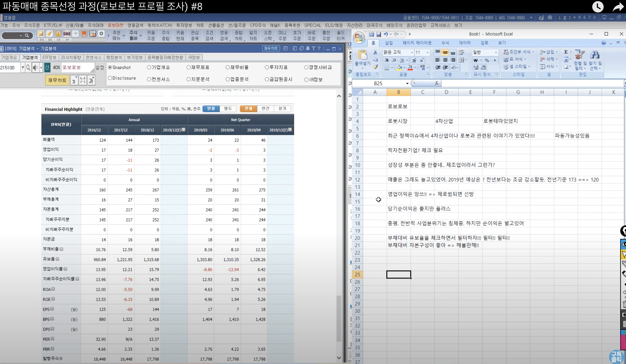Click the 분기 filter button in Financial Highlight

coord(282,109)
